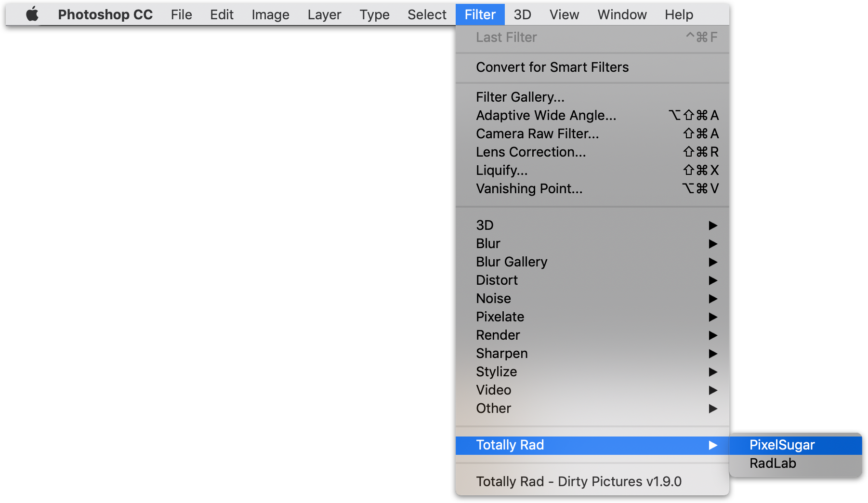Expand the Pixelate submenu
This screenshot has height=503, width=868.
(x=592, y=317)
